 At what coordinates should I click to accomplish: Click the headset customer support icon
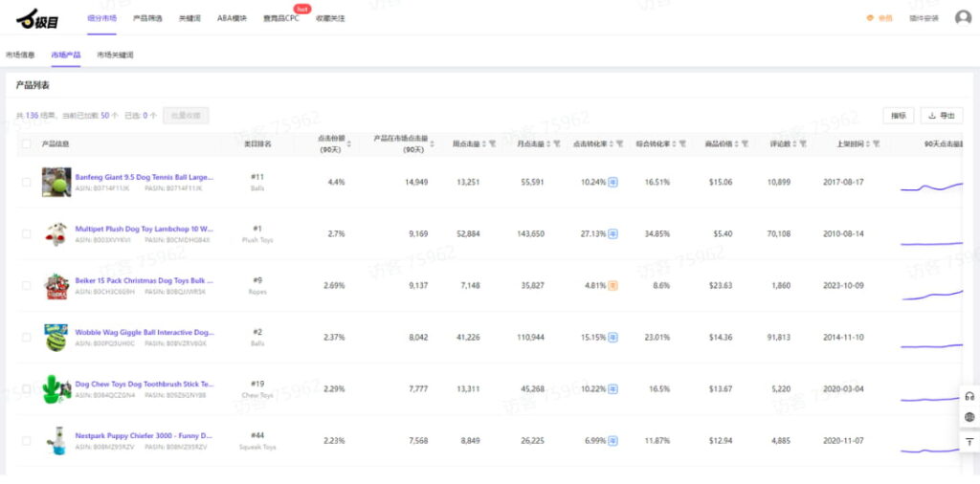969,396
